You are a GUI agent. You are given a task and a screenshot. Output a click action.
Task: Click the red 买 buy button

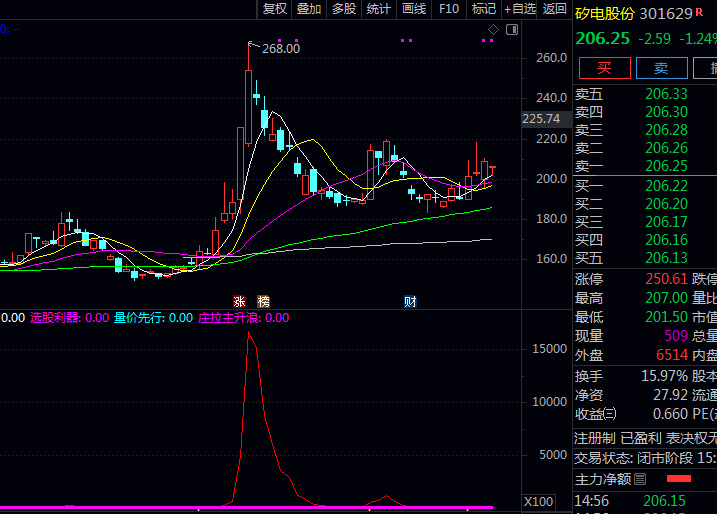pyautogui.click(x=605, y=68)
